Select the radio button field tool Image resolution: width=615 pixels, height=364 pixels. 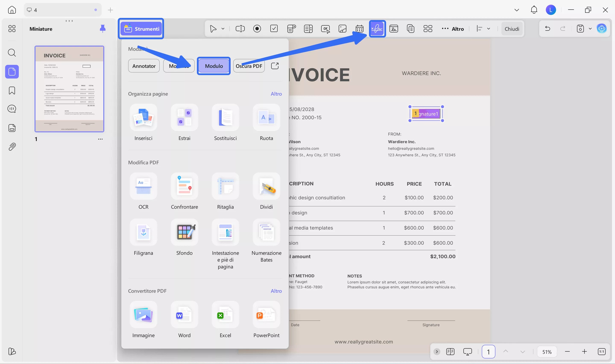pos(257,29)
